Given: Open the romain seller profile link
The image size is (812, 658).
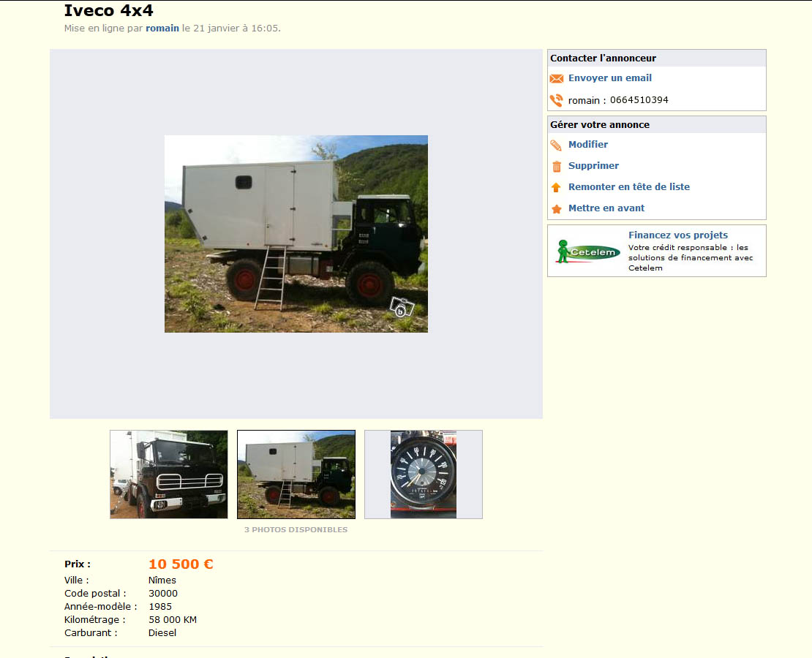Looking at the screenshot, I should (162, 29).
